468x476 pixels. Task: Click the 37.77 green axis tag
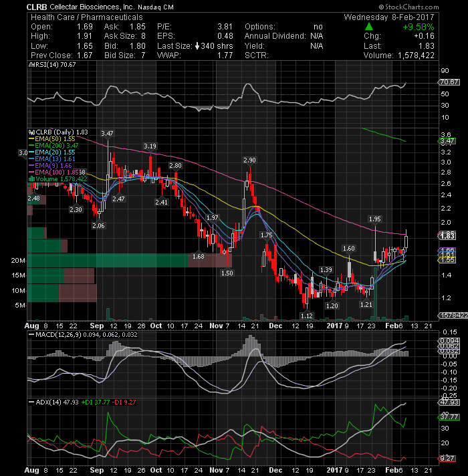click(449, 416)
